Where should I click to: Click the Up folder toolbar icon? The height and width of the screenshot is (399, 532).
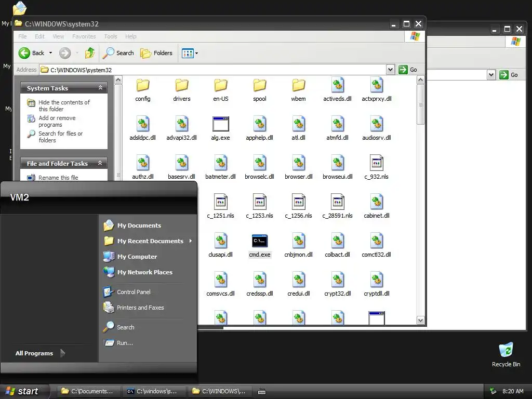pos(90,53)
